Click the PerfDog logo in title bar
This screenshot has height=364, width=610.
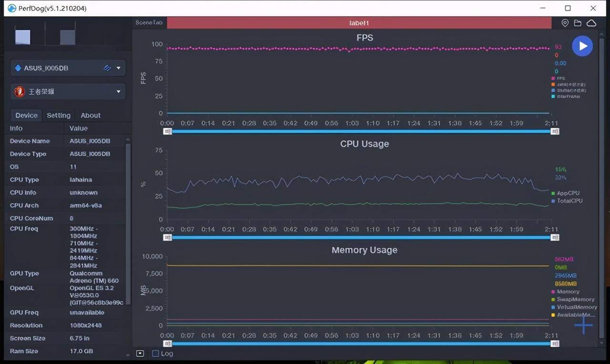[12, 8]
